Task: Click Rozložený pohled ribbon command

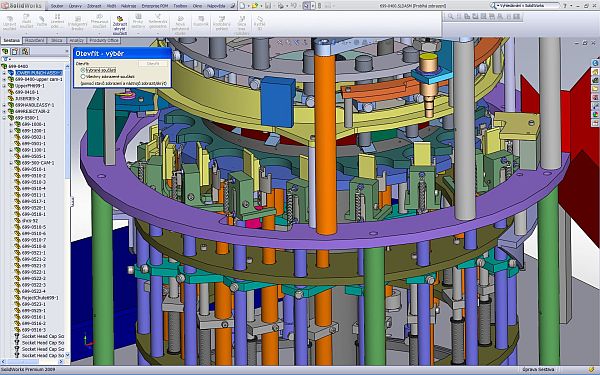Action: click(x=222, y=23)
